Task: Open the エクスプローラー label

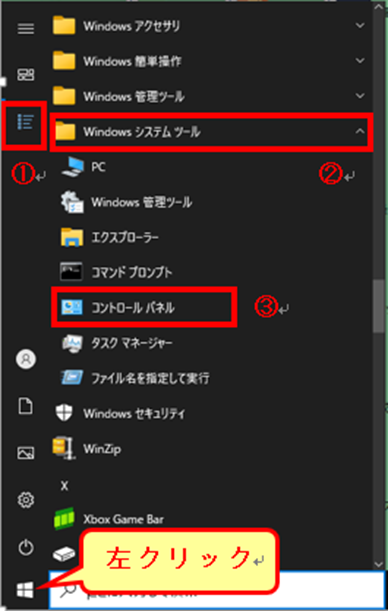Action: [x=125, y=237]
